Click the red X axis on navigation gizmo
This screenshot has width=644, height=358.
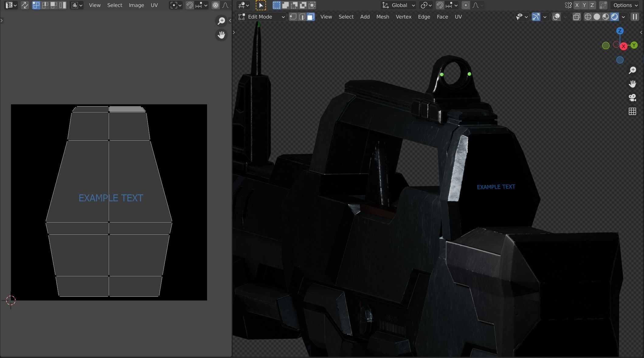623,46
